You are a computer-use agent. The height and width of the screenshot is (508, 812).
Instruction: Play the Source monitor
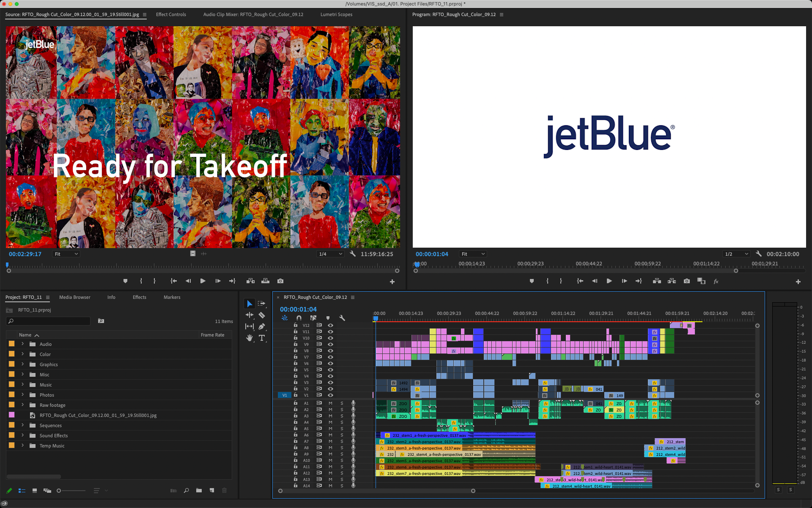[203, 281]
